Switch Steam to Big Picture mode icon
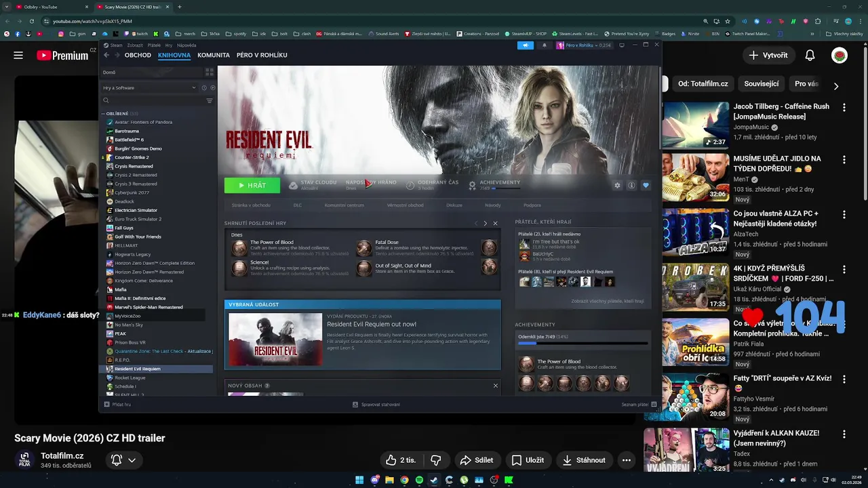Viewport: 868px width, 488px height. point(622,45)
